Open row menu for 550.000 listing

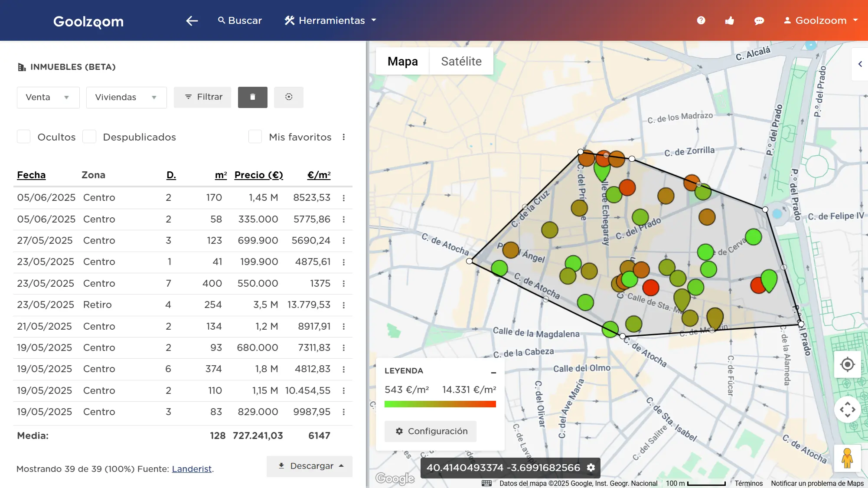click(344, 284)
